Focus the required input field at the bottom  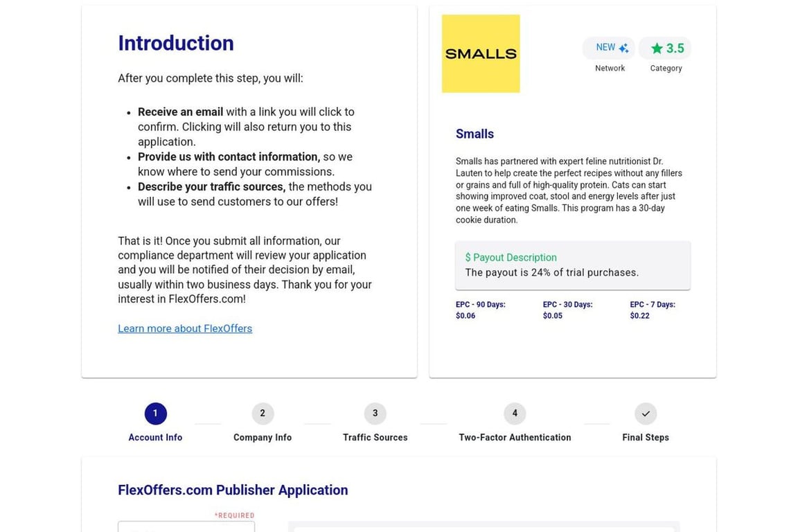point(186,527)
